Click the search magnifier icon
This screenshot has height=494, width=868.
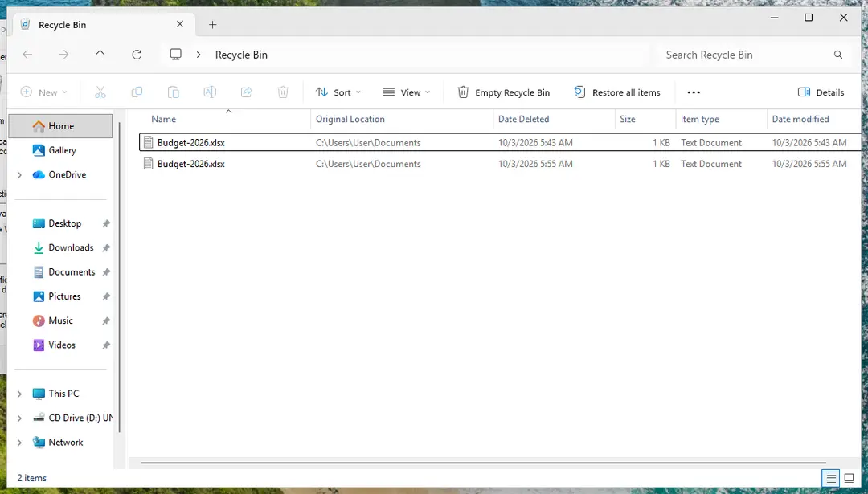click(x=838, y=55)
